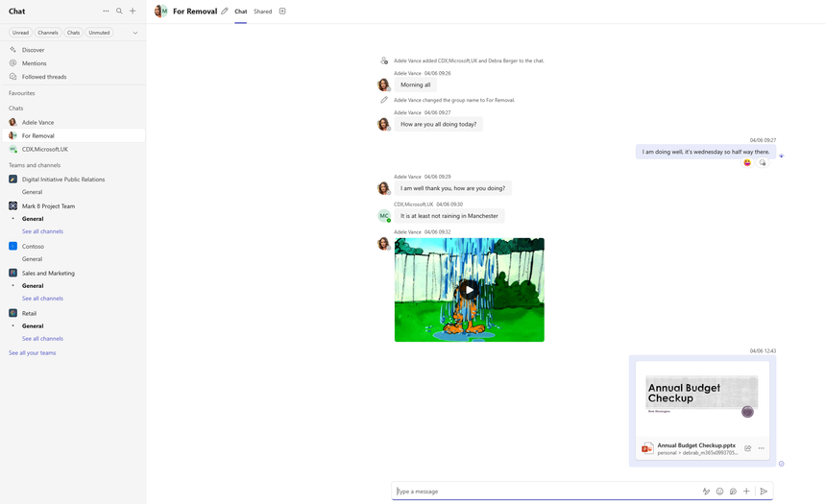Open General channel under Contoso
The height and width of the screenshot is (504, 825).
[x=32, y=259]
